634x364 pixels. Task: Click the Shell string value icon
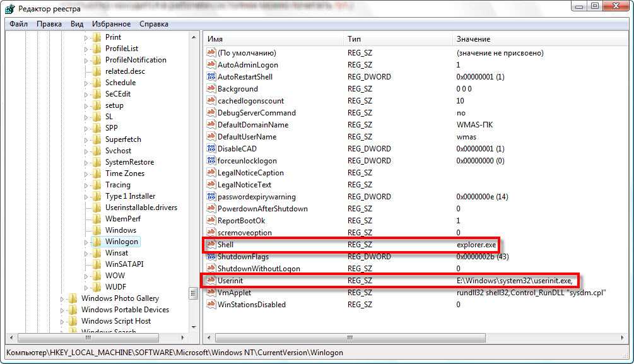[211, 244]
